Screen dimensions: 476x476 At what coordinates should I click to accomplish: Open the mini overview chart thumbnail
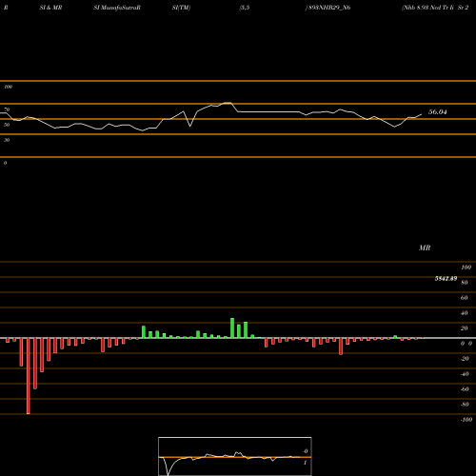coord(235,456)
